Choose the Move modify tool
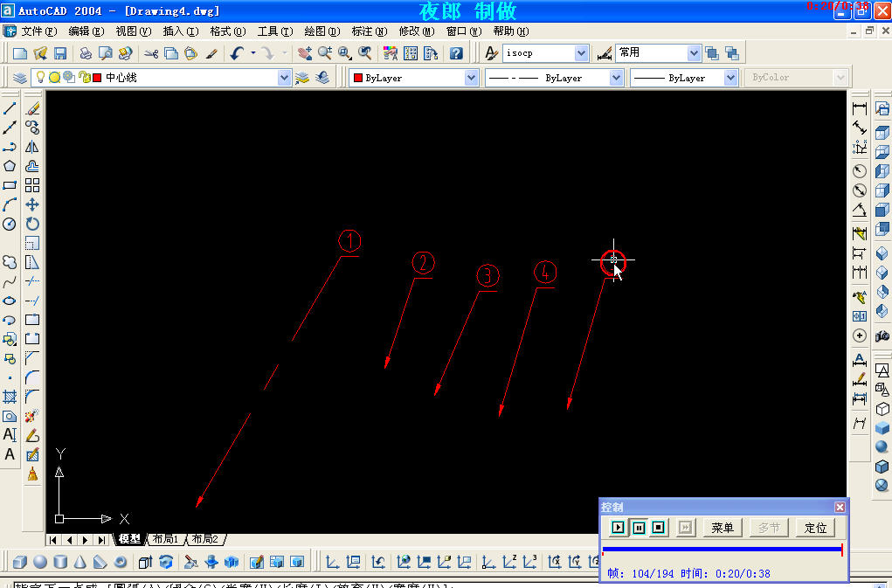892x588 pixels. (x=32, y=204)
